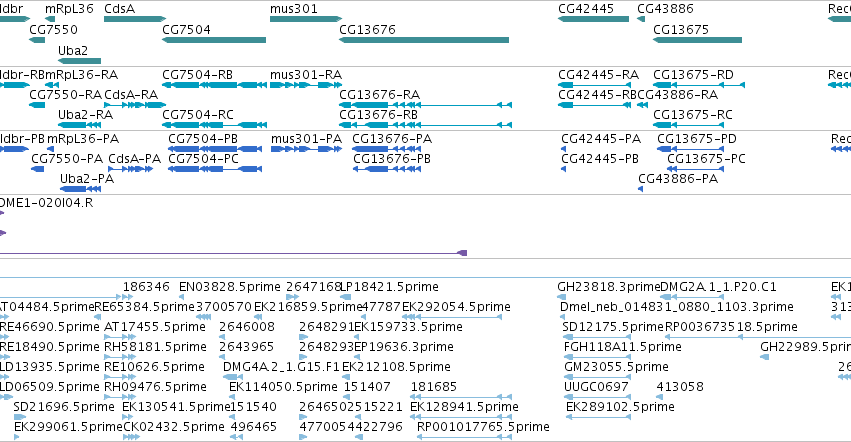Open protein label mRpL36-PA

[x=83, y=139]
